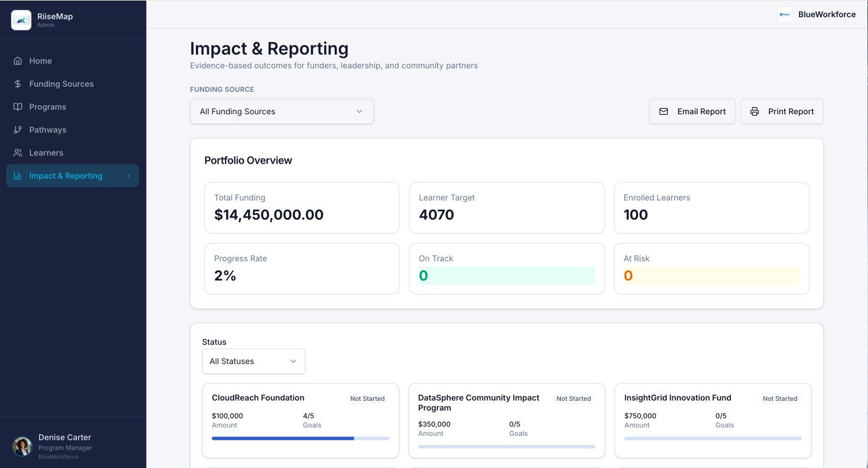Click the printer icon on Print Report
Screen dimensions: 868x468
(754, 111)
